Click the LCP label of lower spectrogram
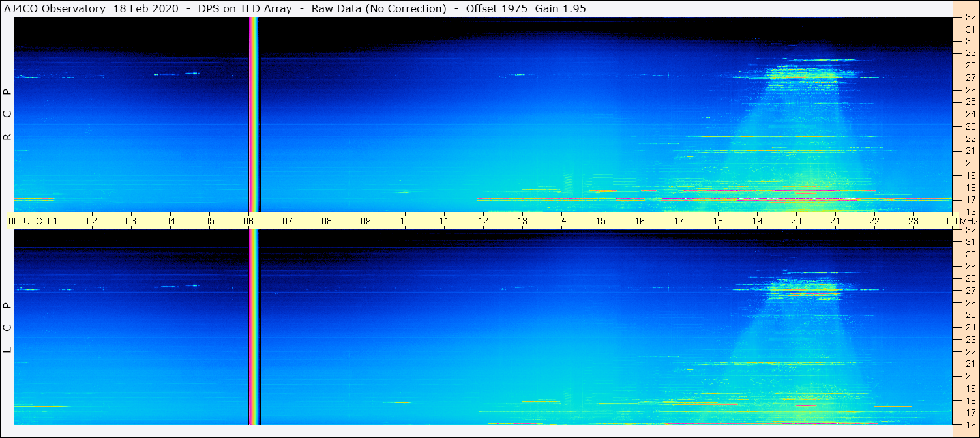This screenshot has width=980, height=438. (8, 327)
